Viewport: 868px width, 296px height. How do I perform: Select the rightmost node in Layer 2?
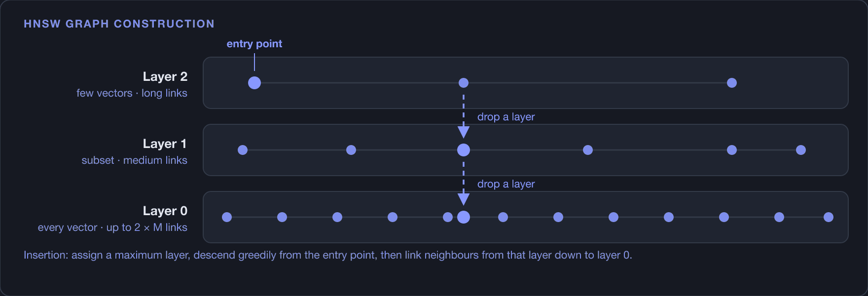tap(732, 83)
